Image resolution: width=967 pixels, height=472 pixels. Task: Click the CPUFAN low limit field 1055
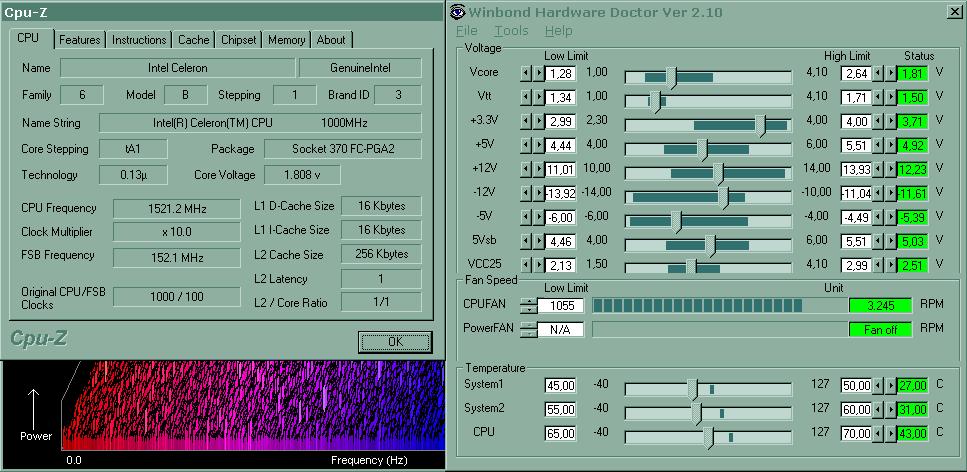[x=561, y=305]
